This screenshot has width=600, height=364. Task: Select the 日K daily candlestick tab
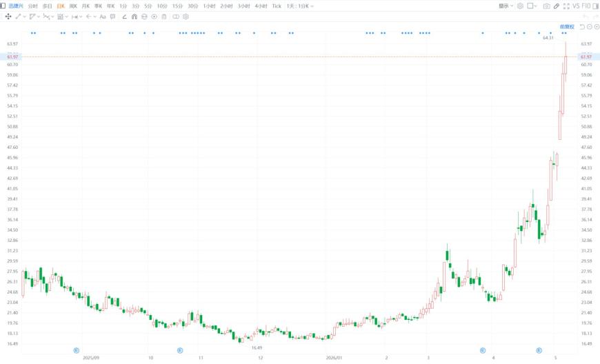(x=61, y=6)
